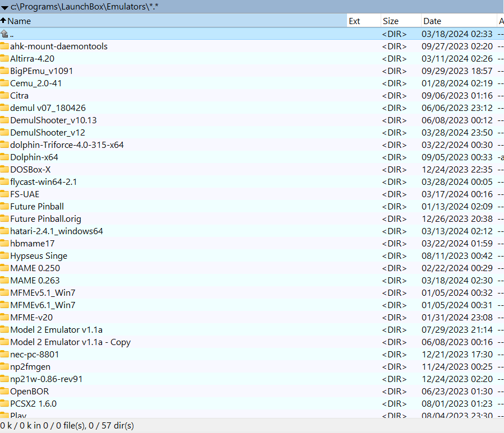
Task: Click the OpenBOR folder name
Action: pyautogui.click(x=30, y=391)
